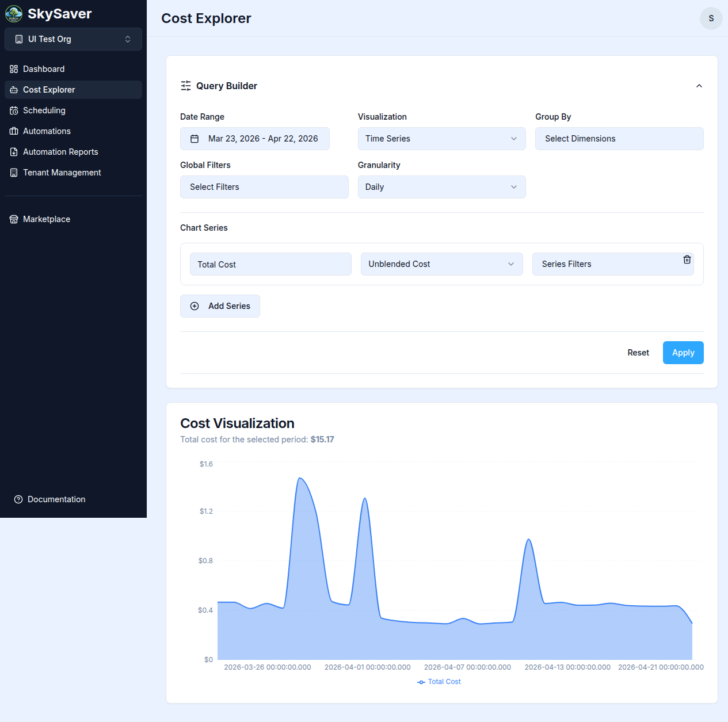Open user avatar menu labeled S

pos(711,18)
